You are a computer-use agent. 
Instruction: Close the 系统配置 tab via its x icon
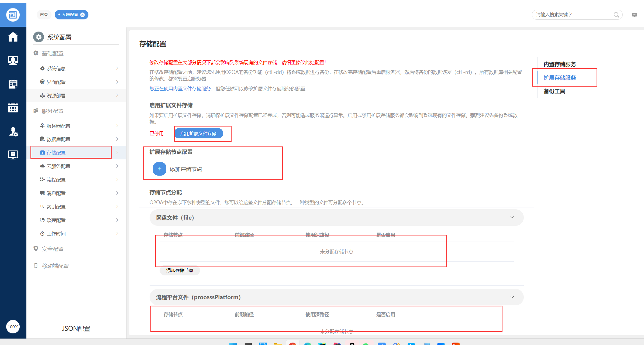83,15
